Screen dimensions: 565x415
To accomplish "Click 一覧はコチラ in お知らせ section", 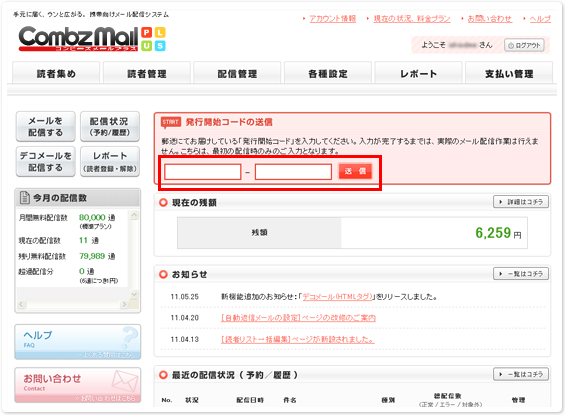I will (521, 274).
